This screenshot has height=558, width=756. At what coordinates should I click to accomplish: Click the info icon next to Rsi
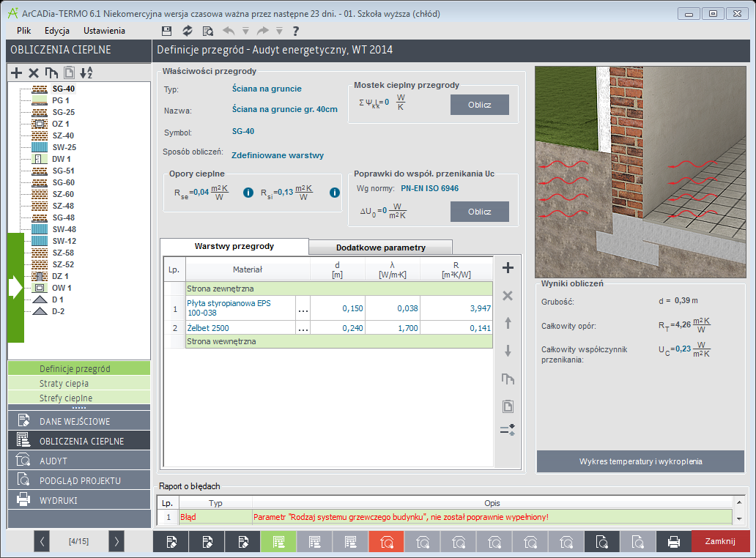click(x=335, y=193)
